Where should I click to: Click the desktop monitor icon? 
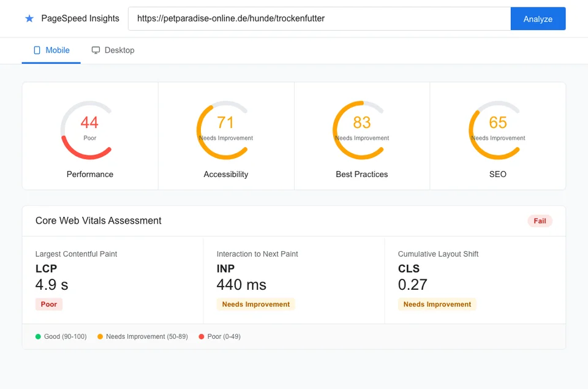(x=95, y=50)
